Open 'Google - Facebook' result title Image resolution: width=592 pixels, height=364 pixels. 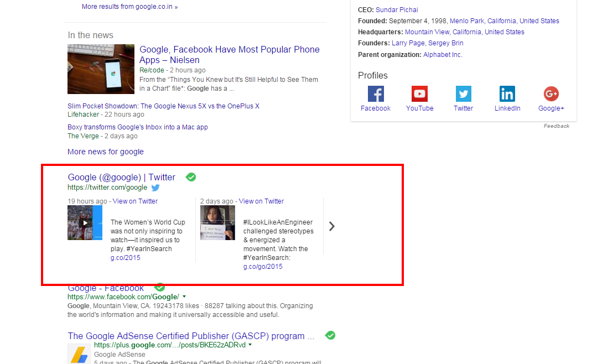coord(106,288)
